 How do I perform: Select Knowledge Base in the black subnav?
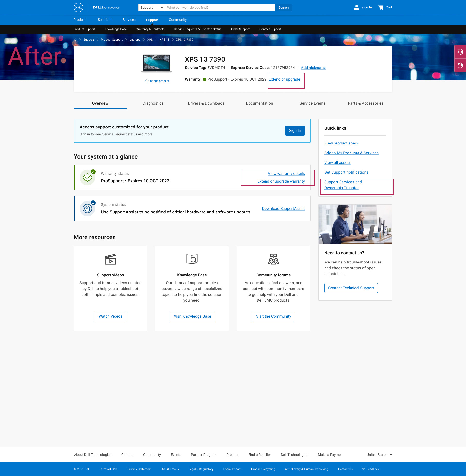point(116,29)
